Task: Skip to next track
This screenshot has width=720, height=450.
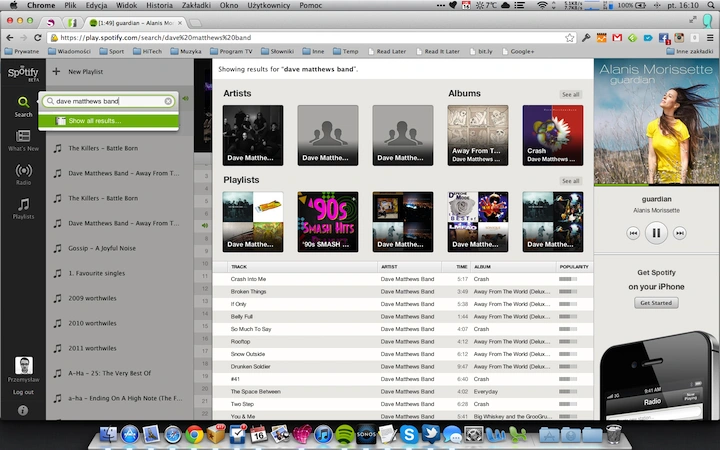Action: coord(680,233)
